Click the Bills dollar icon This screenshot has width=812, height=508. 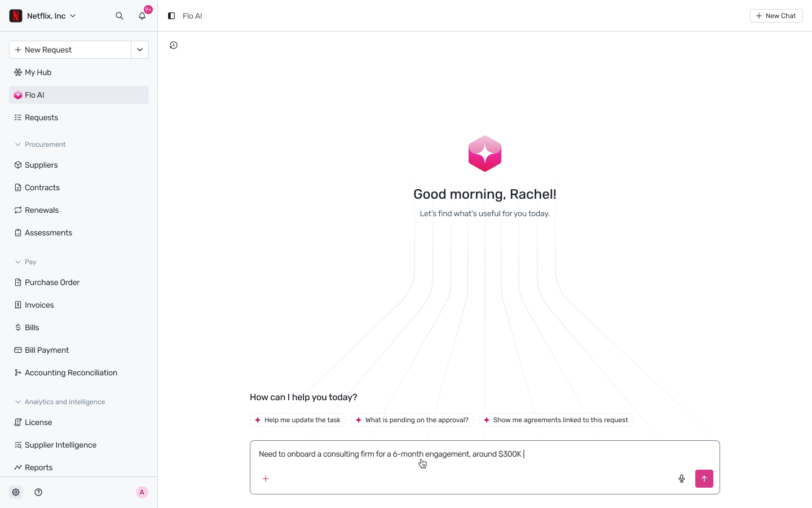click(x=18, y=327)
